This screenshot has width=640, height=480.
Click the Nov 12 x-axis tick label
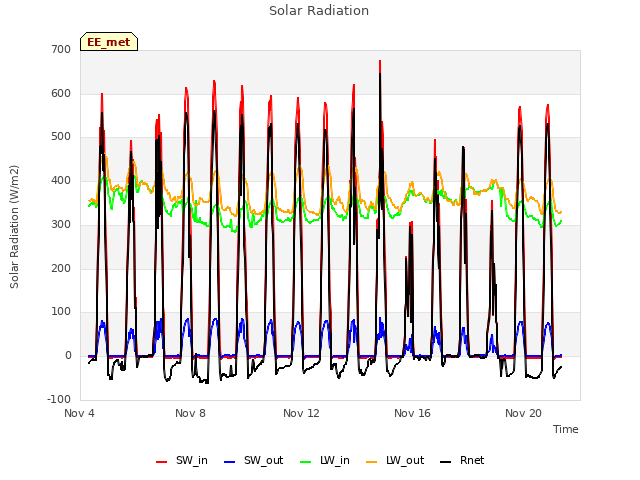(x=301, y=413)
